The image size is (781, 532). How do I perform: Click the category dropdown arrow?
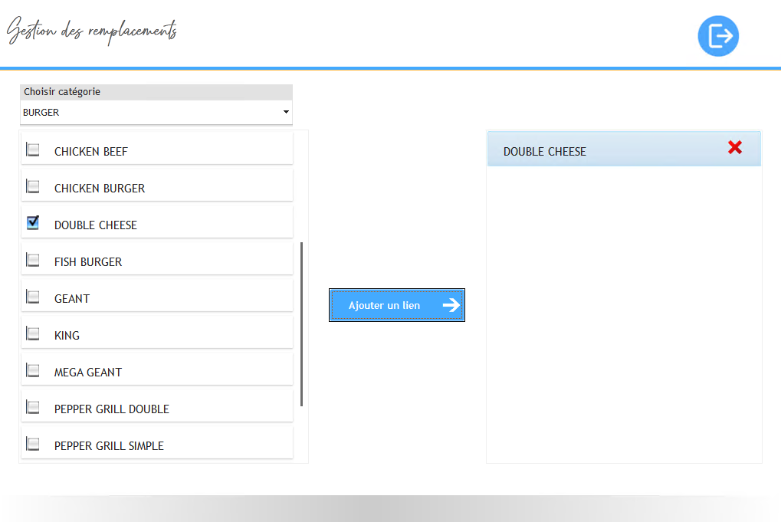click(x=286, y=113)
